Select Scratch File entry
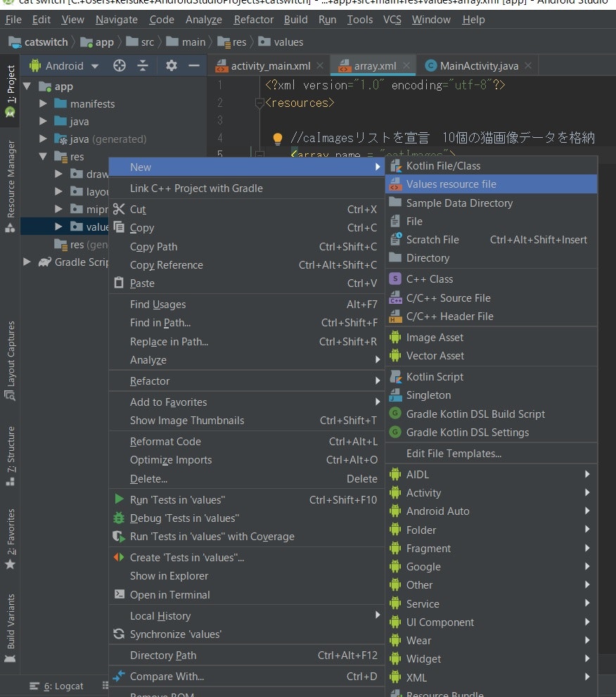 click(x=491, y=240)
